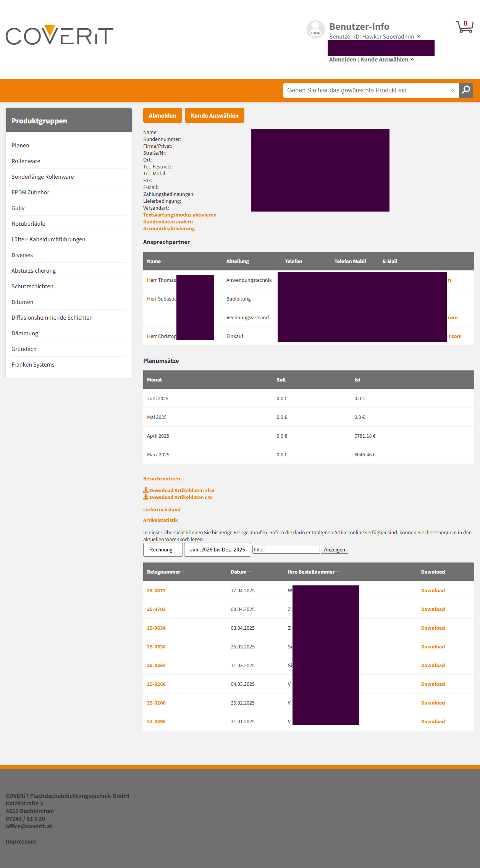
Task: Download the document for 25-0634
Action: click(x=433, y=628)
